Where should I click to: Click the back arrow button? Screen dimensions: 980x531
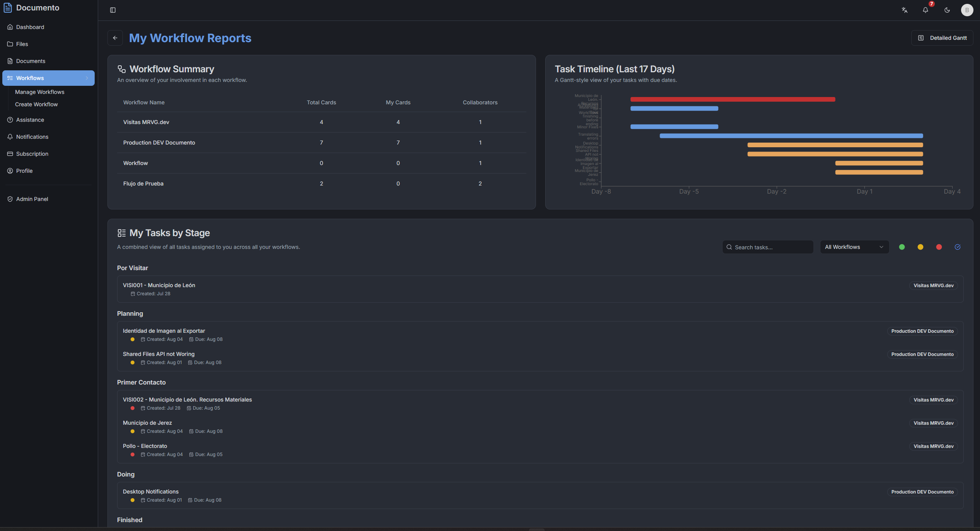pyautogui.click(x=115, y=38)
